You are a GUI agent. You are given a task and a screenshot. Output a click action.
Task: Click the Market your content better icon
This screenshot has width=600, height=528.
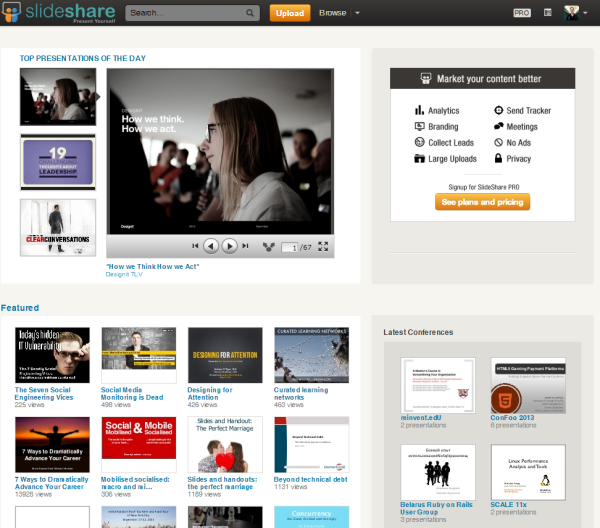point(426,78)
